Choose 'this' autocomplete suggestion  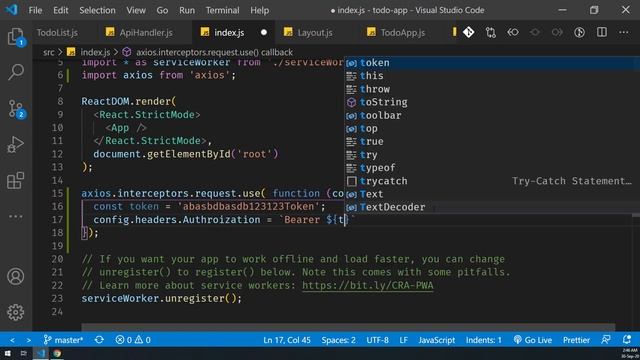click(x=492, y=76)
